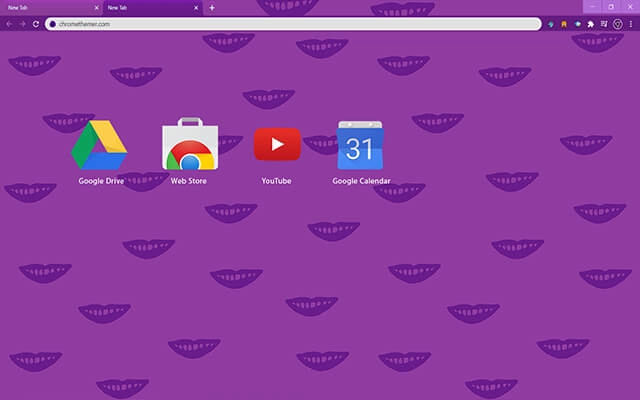Image resolution: width=640 pixels, height=400 pixels.
Task: Open the Google Calendar shortcut
Action: [x=360, y=145]
